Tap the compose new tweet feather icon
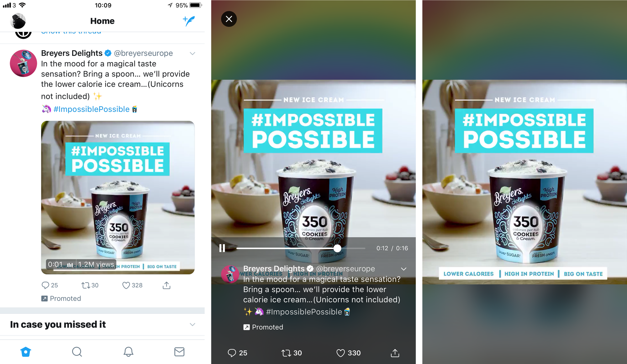This screenshot has height=364, width=627. coord(189,21)
